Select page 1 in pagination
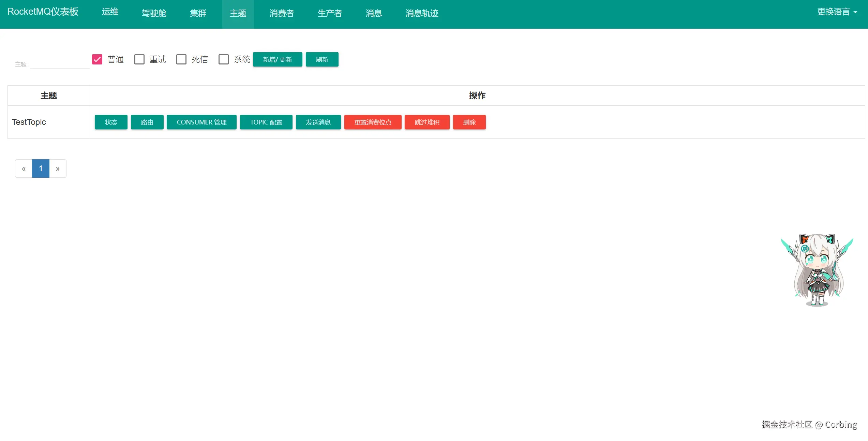The height and width of the screenshot is (441, 868). [41, 168]
